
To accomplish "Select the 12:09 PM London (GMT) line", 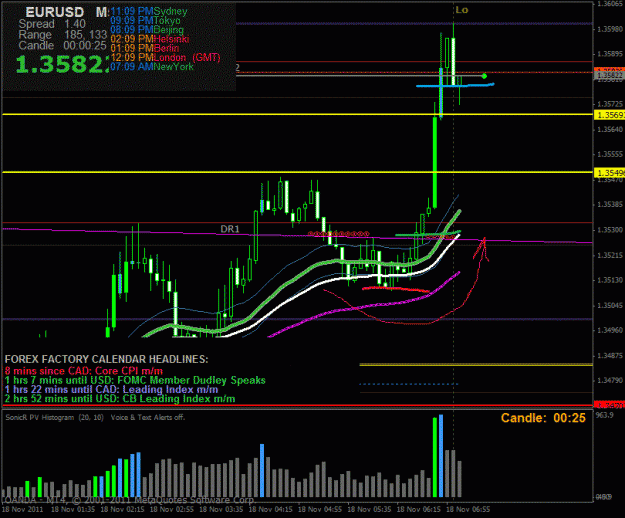I will click(x=165, y=57).
